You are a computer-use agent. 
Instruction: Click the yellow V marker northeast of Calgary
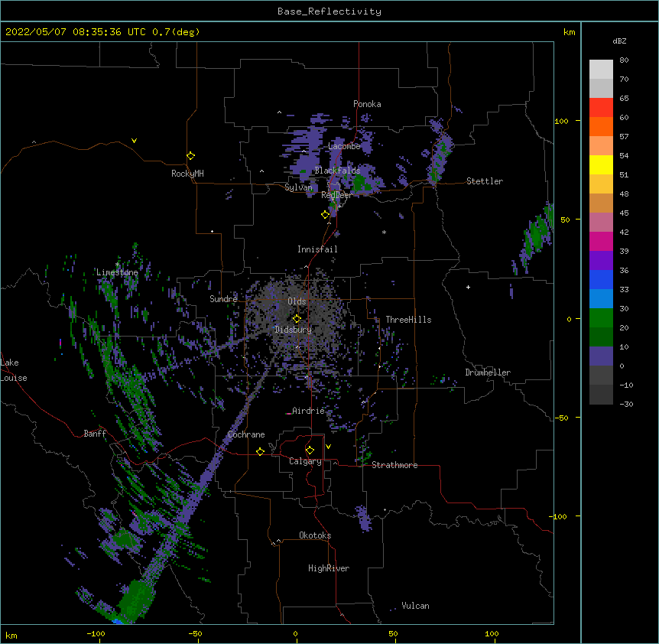click(x=328, y=447)
